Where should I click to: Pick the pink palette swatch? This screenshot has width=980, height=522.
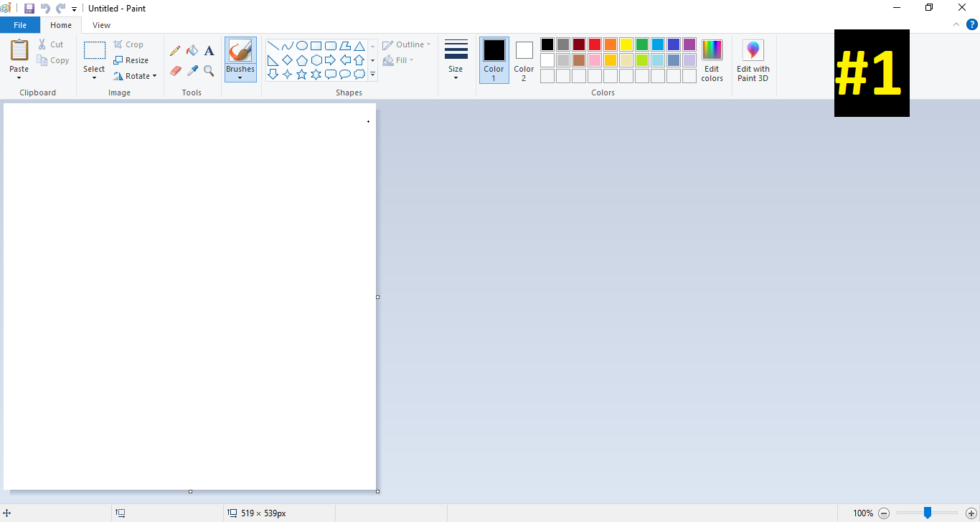595,60
